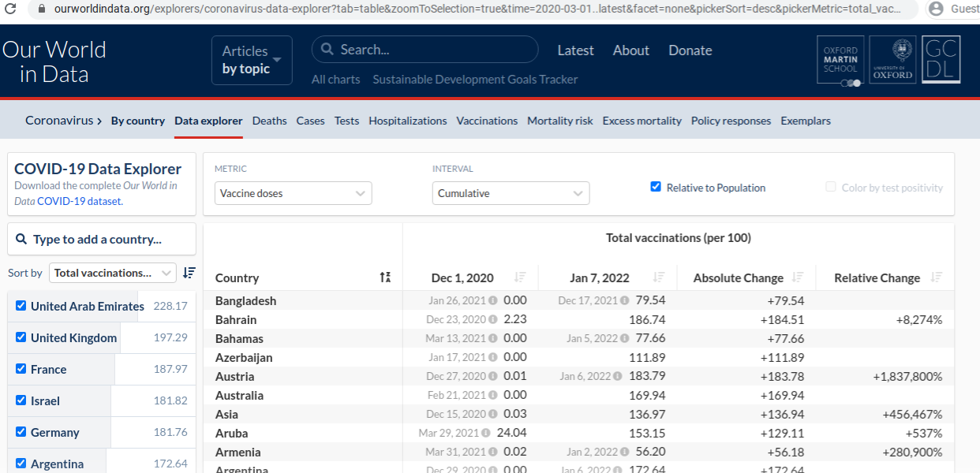This screenshot has height=473, width=980.
Task: Click the Type to add a country field
Action: 102,239
